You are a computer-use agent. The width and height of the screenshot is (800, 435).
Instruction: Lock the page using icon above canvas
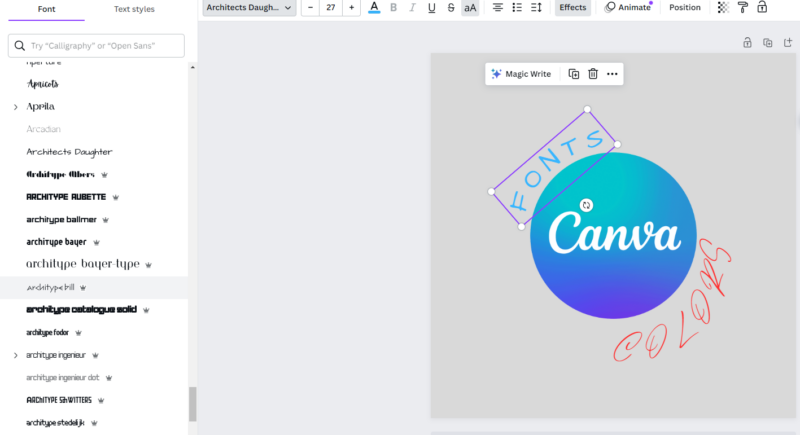click(x=747, y=43)
